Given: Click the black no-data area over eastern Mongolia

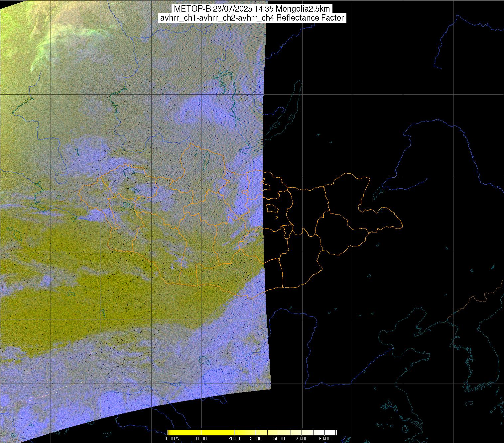Looking at the screenshot, I should (x=332, y=216).
